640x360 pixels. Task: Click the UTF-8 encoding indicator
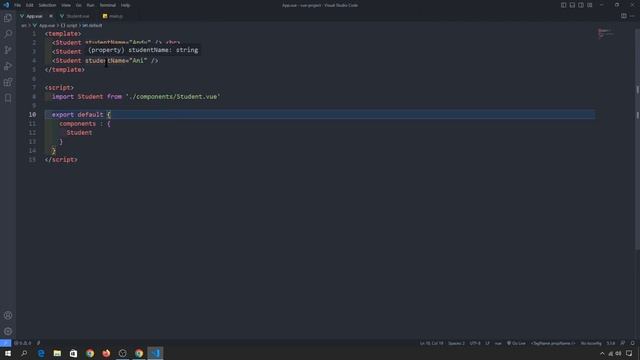pos(475,343)
